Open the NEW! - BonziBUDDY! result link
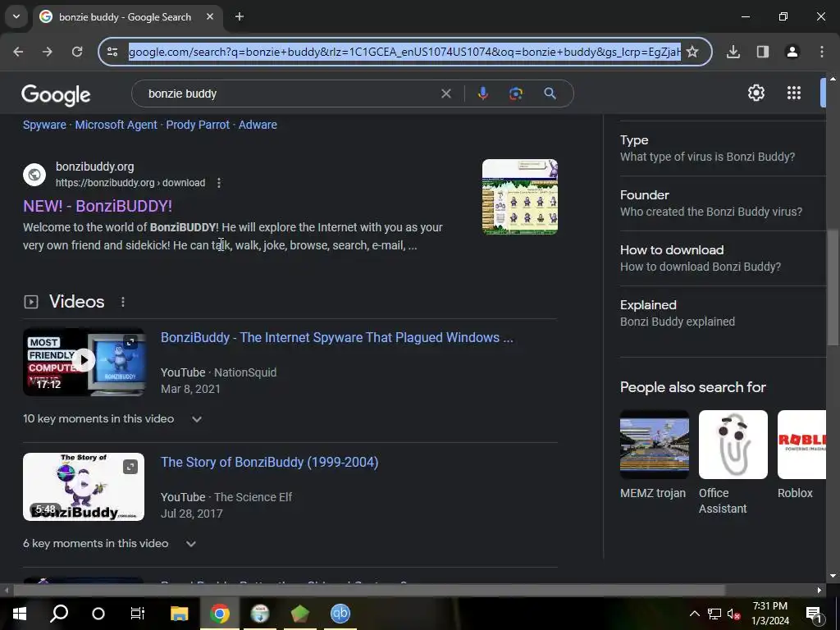The height and width of the screenshot is (630, 840). [x=98, y=206]
